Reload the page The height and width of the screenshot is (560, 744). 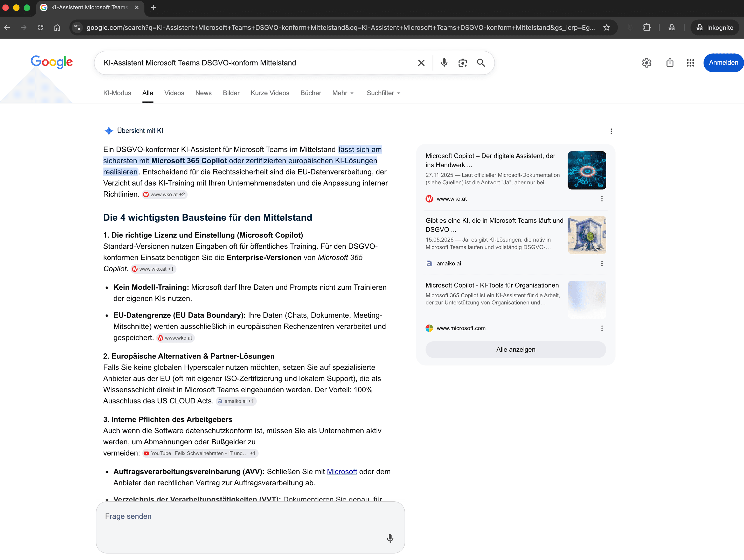coord(40,27)
